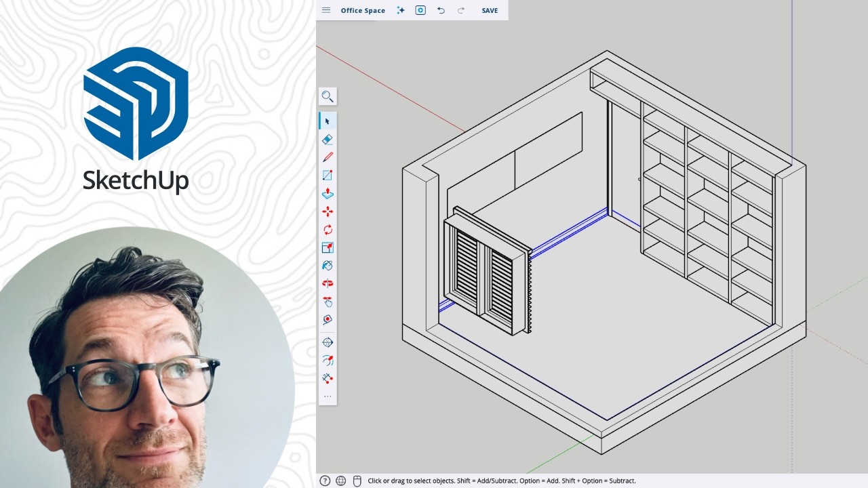This screenshot has width=868, height=488.
Task: Click the mouse icon in status bar
Action: click(x=357, y=481)
